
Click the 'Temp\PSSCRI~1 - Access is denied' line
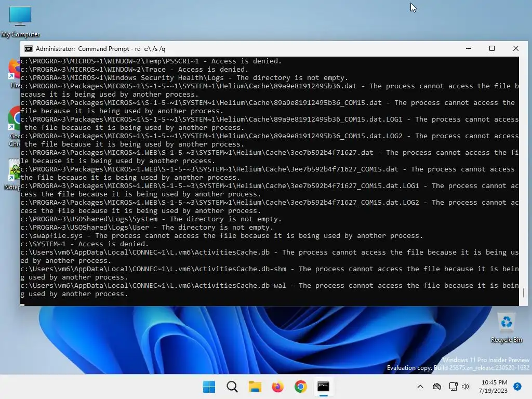tap(151, 61)
